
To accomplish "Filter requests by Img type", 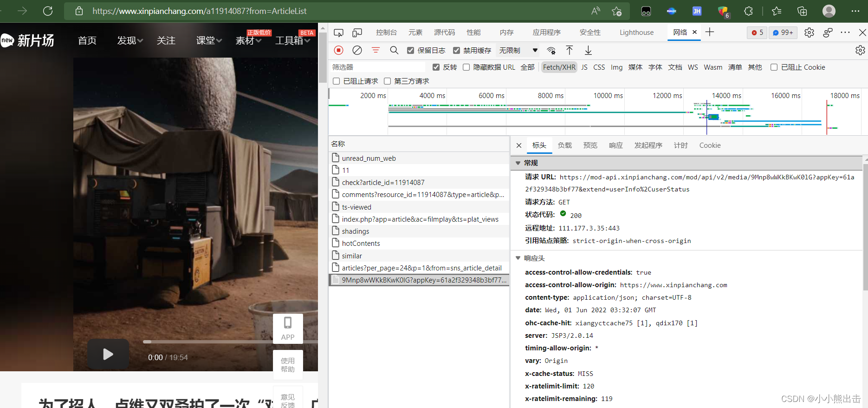I will pos(616,67).
